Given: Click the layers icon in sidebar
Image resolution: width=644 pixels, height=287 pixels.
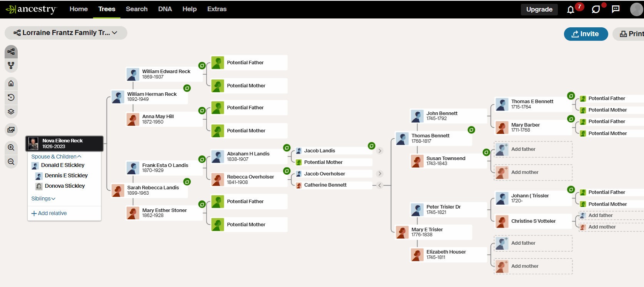Looking at the screenshot, I should [11, 112].
